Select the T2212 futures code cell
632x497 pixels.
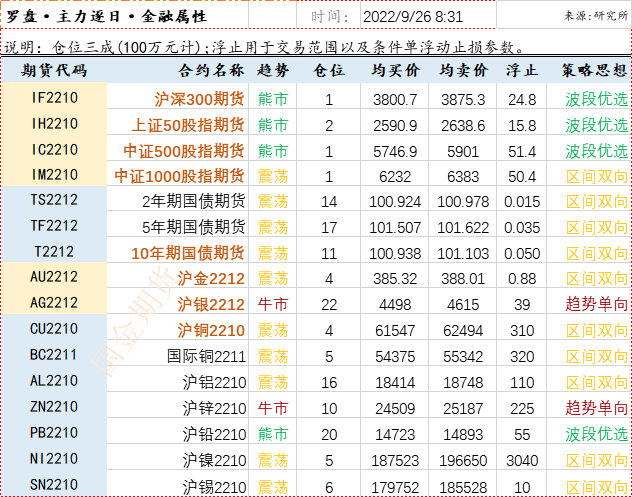54,252
